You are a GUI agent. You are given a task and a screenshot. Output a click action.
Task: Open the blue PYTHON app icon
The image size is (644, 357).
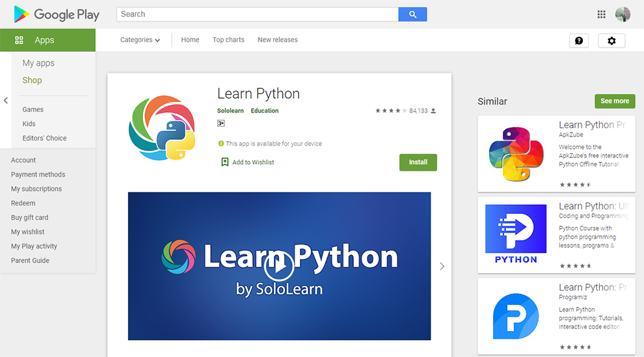click(516, 234)
